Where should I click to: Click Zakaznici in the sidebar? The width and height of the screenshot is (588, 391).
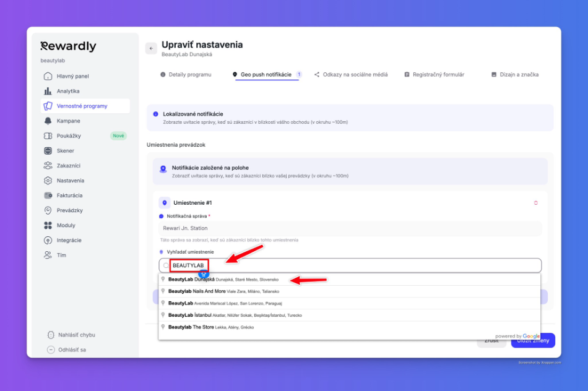click(85, 165)
